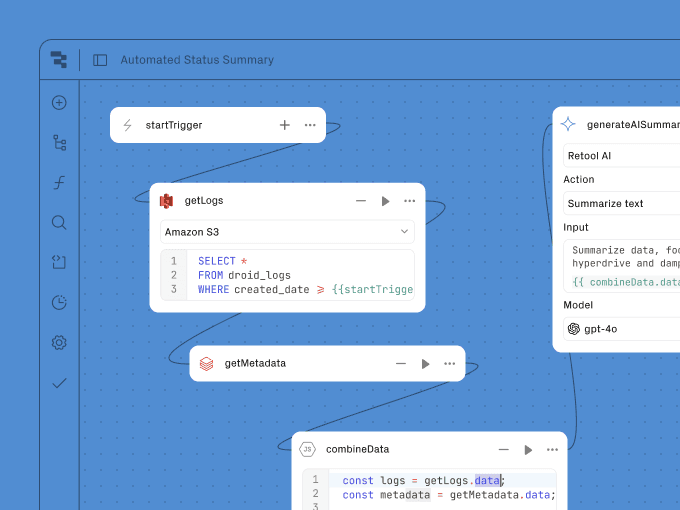
Task: Click the getLogs block name
Action: click(204, 201)
